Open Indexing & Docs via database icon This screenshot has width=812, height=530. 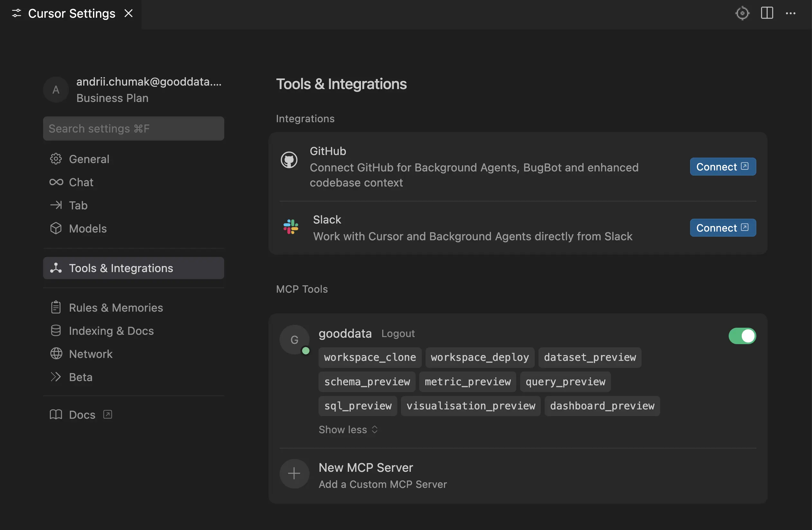click(56, 331)
